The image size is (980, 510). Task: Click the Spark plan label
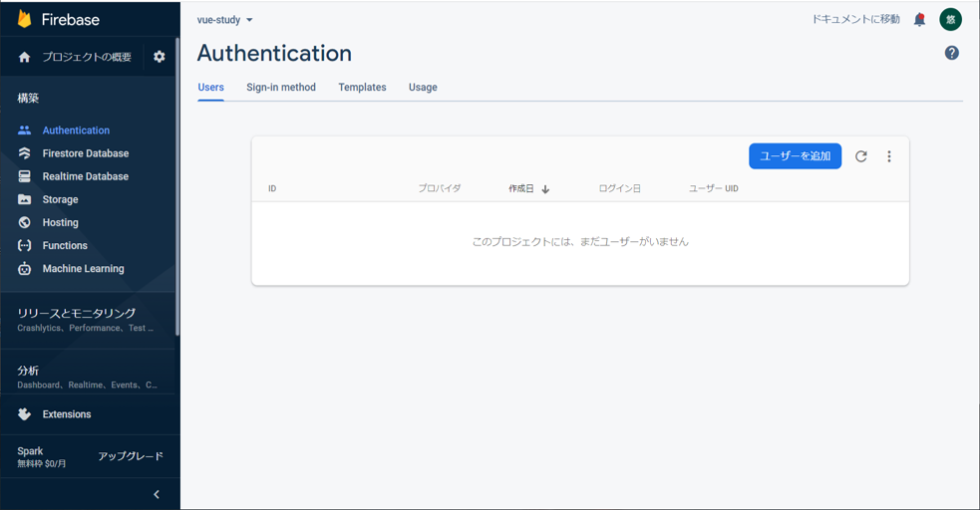(30, 451)
